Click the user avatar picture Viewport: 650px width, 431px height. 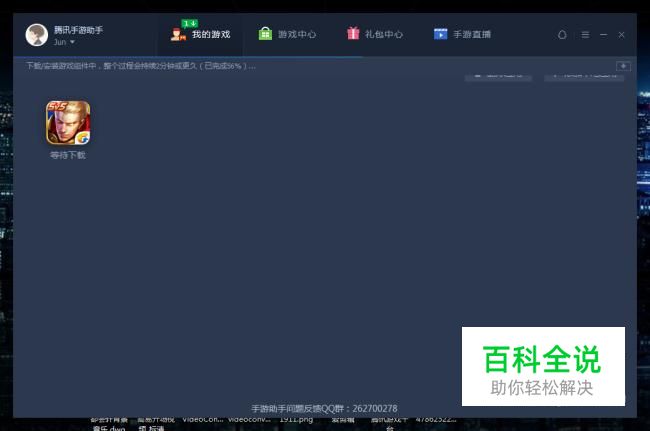(36, 35)
